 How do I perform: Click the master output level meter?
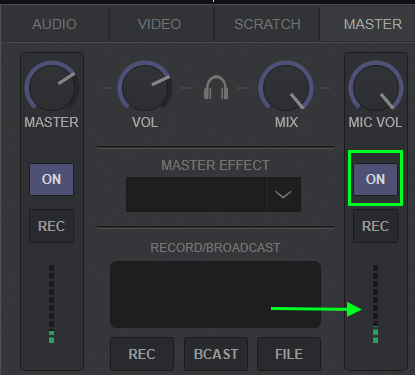[52, 304]
